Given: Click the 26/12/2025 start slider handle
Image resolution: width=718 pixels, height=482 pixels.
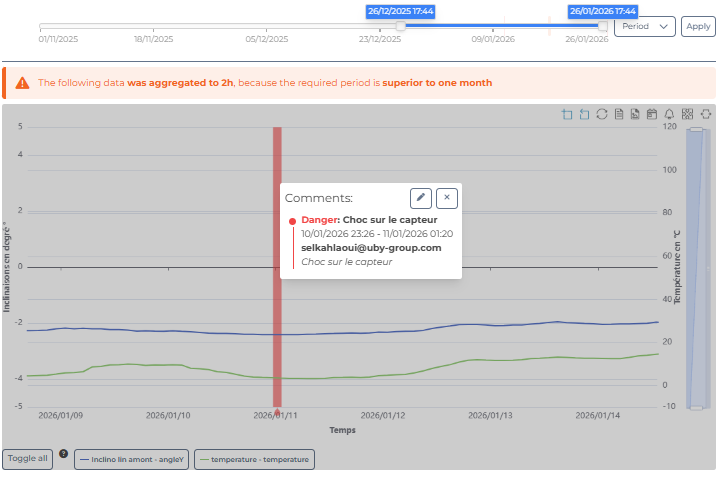Looking at the screenshot, I should tap(401, 26).
